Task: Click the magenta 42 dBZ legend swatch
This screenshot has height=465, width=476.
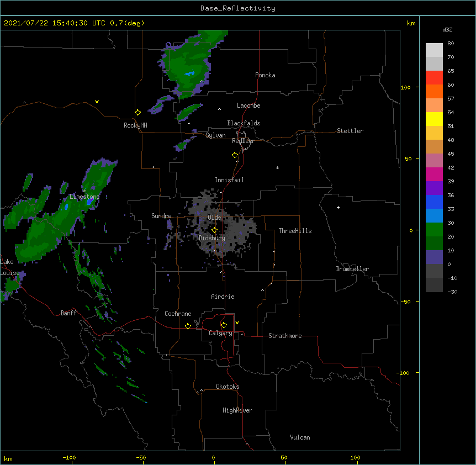Action: pos(434,174)
